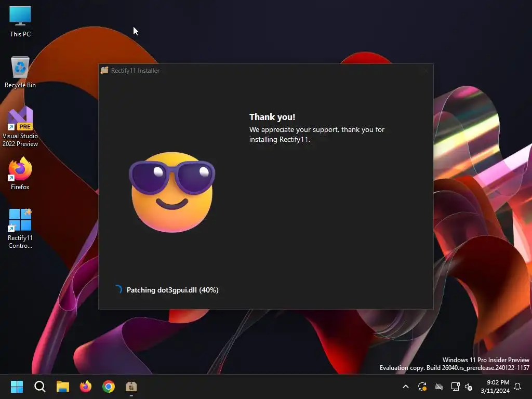This screenshot has height=399, width=532.
Task: Click the "Rectify11 Installer" window title
Action: (x=135, y=71)
